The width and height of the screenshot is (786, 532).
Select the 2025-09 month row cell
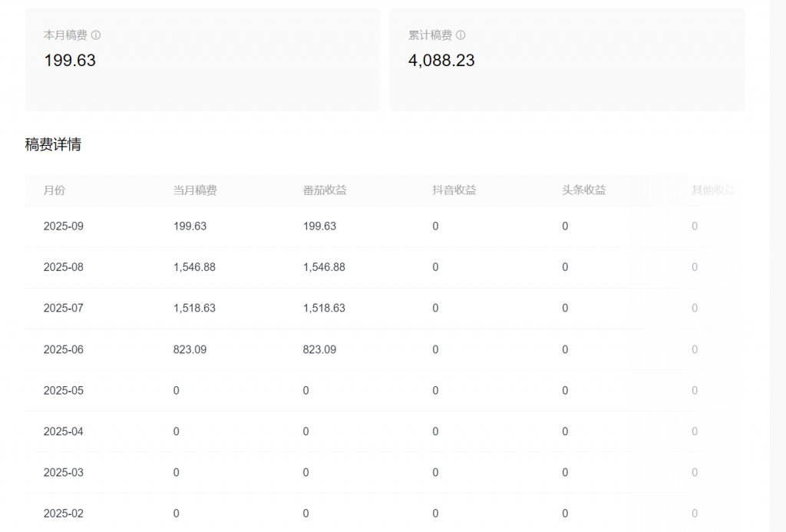64,226
